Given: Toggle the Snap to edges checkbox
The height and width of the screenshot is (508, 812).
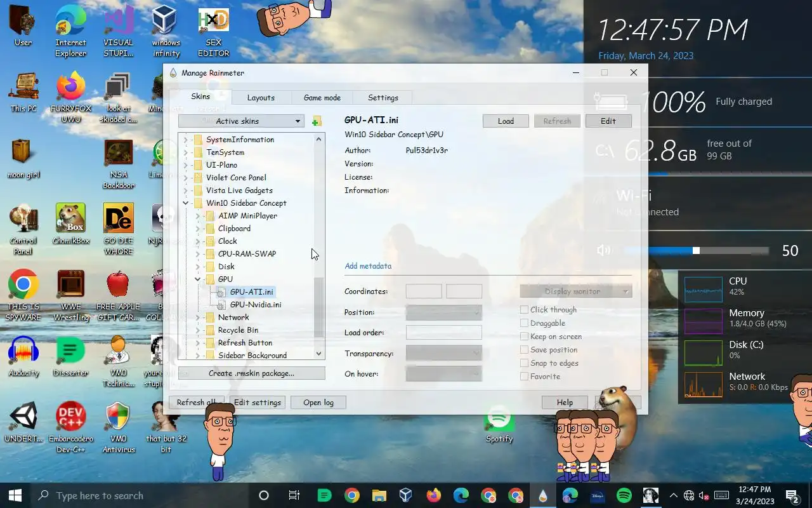Looking at the screenshot, I should [x=524, y=363].
